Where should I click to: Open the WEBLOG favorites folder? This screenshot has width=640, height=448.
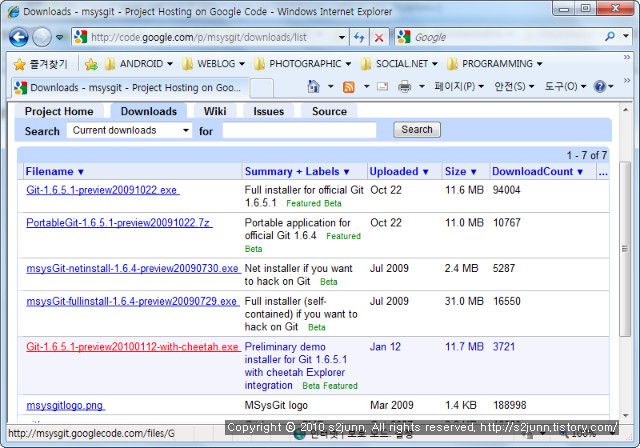(213, 64)
